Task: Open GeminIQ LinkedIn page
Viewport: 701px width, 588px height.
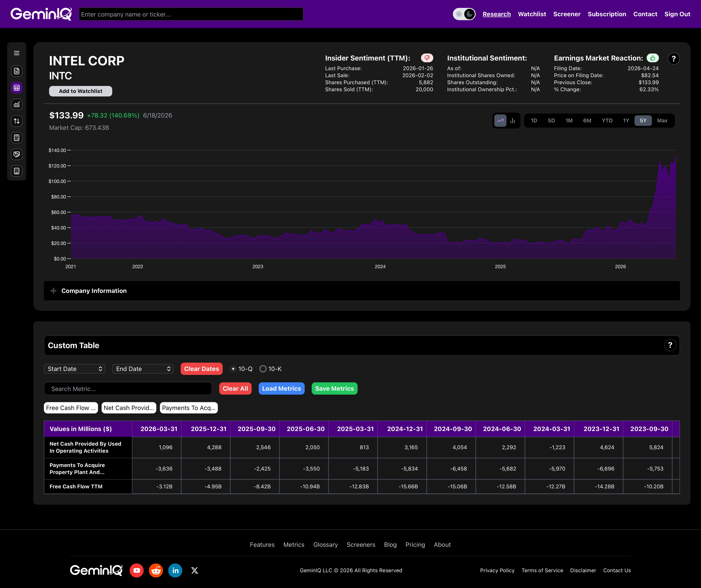Action: pyautogui.click(x=175, y=570)
